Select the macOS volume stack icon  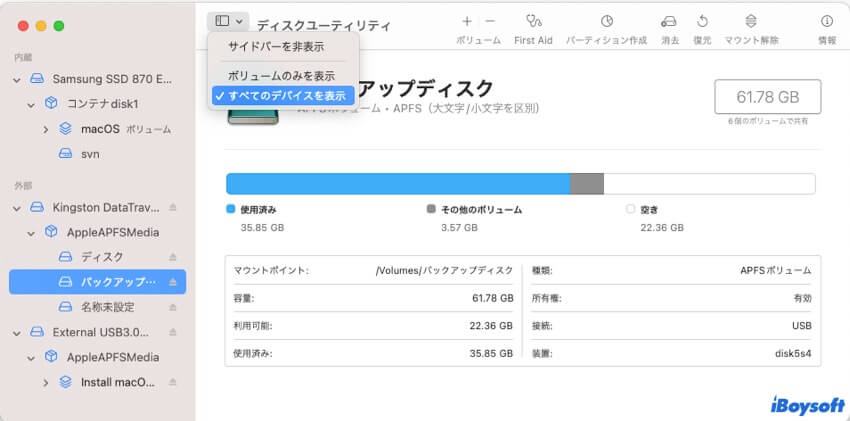[x=65, y=129]
